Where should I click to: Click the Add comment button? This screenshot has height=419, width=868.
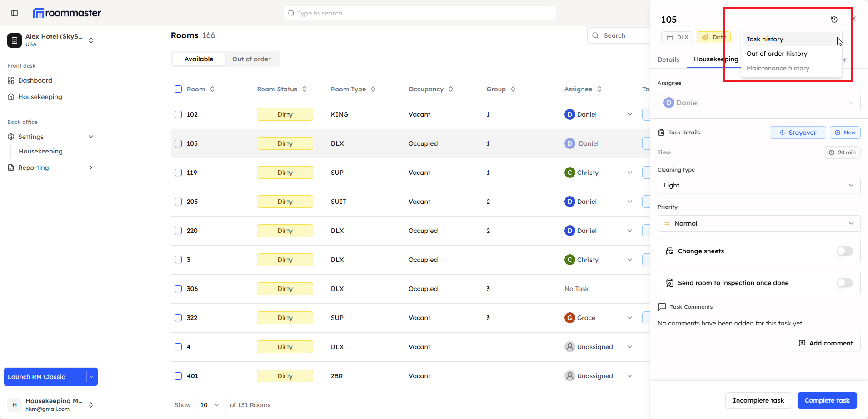tap(825, 343)
